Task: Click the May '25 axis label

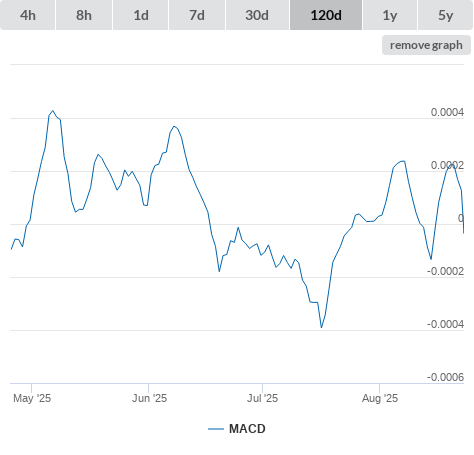Action: (x=32, y=398)
